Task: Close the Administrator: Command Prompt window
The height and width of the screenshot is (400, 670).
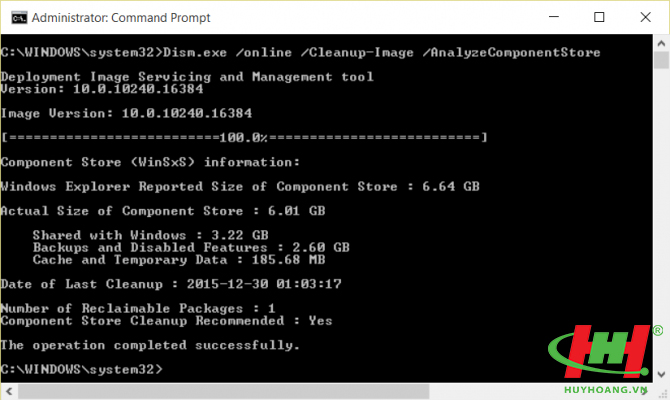Action: (x=645, y=17)
